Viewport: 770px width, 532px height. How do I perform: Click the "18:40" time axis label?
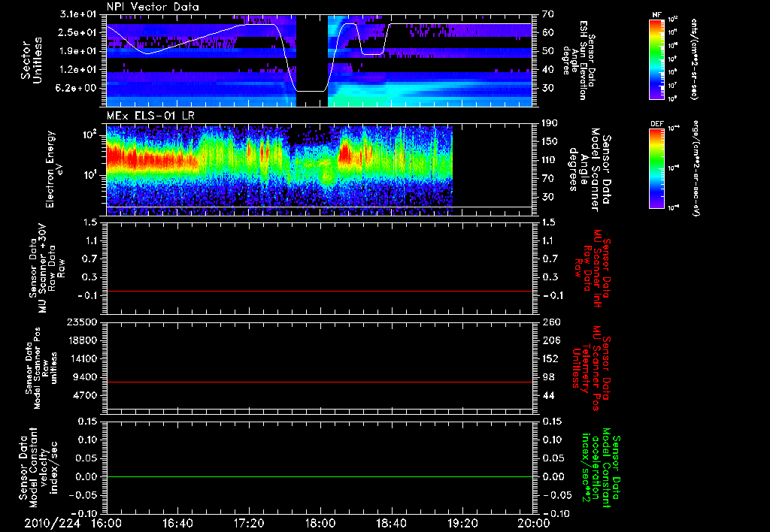coord(391,524)
